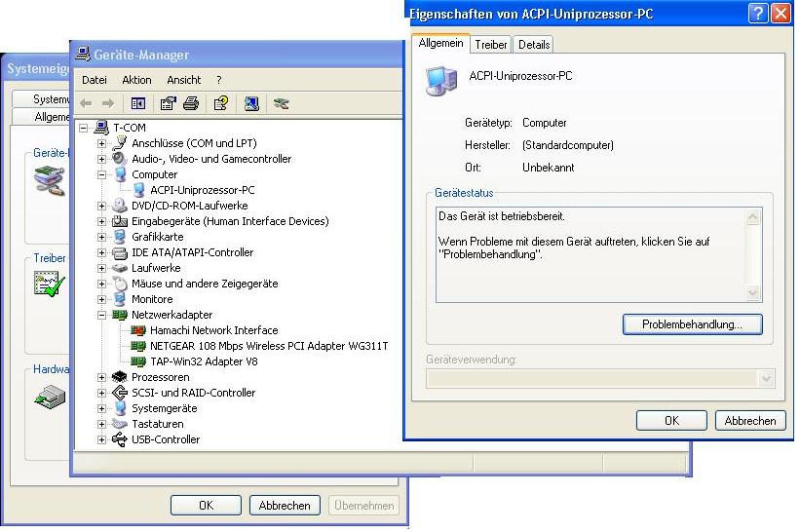The image size is (800, 532).
Task: Switch to the Treiber tab
Action: pyautogui.click(x=491, y=45)
